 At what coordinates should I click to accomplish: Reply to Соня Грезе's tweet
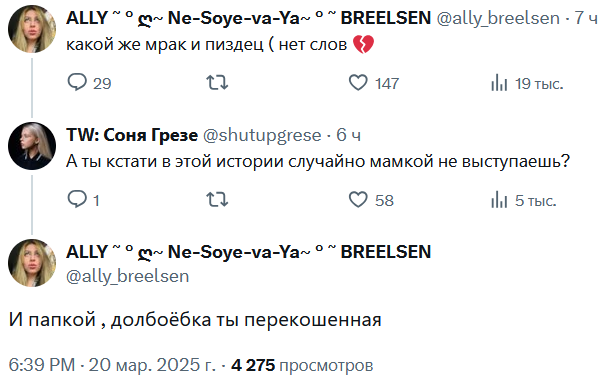(77, 199)
